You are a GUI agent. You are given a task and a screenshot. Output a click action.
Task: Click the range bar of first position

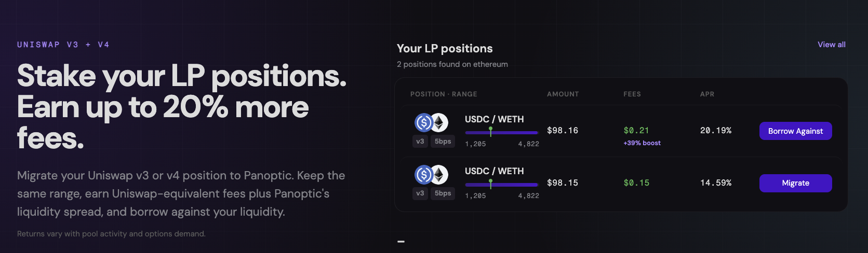pyautogui.click(x=502, y=132)
